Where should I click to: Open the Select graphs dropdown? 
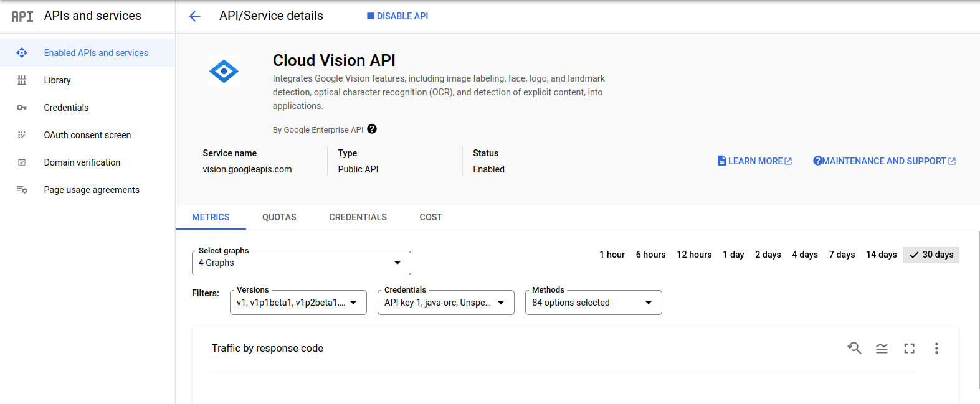tap(301, 263)
